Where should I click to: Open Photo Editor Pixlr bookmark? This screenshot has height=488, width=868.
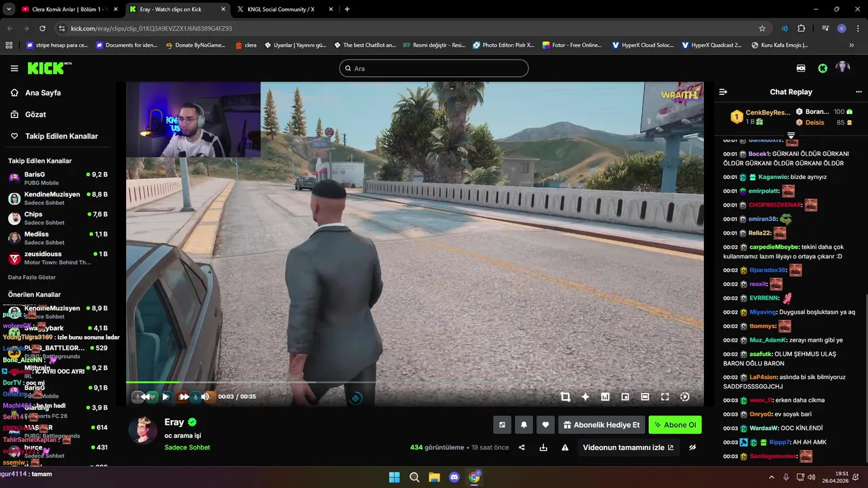(503, 45)
